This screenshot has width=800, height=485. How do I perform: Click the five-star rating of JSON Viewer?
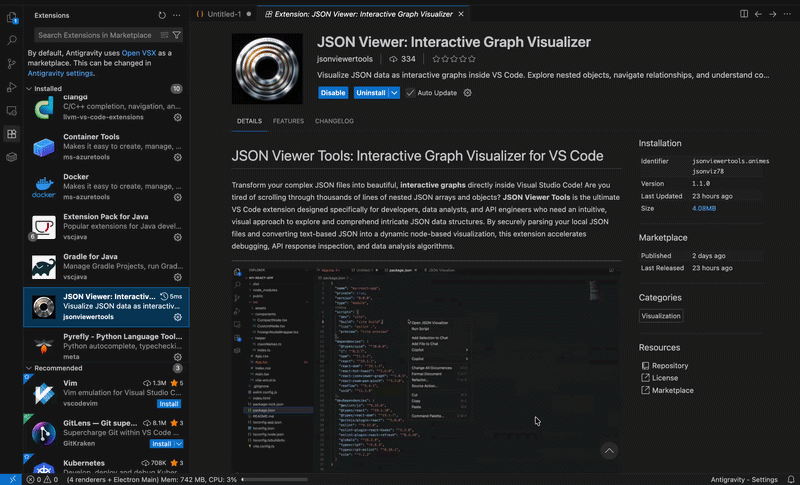click(x=454, y=59)
